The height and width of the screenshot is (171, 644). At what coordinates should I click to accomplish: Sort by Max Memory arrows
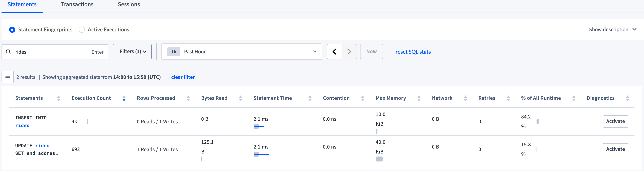pyautogui.click(x=419, y=98)
